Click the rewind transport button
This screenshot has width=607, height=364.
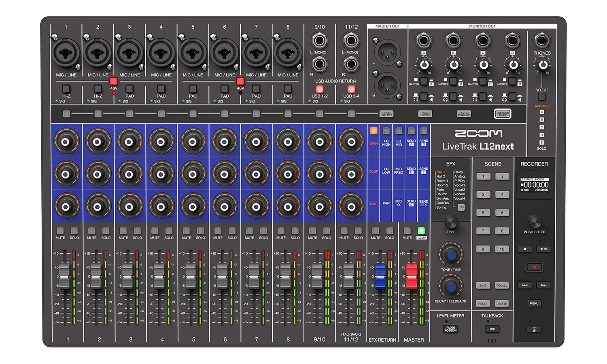tap(525, 285)
